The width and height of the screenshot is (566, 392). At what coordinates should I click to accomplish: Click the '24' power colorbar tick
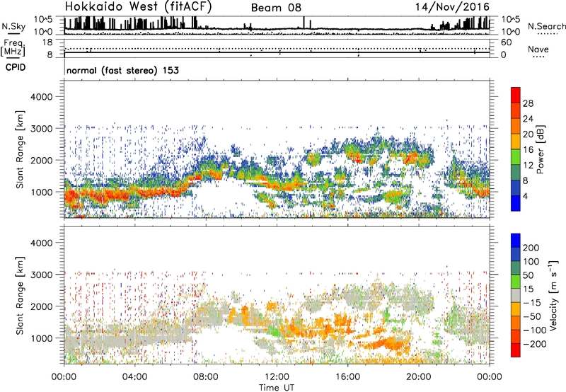pos(528,119)
